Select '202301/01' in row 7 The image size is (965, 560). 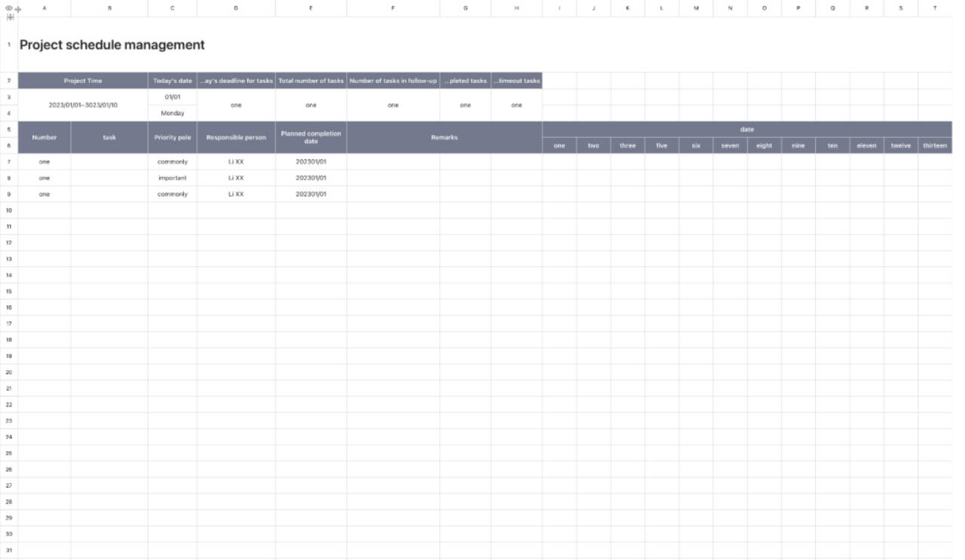point(311,161)
